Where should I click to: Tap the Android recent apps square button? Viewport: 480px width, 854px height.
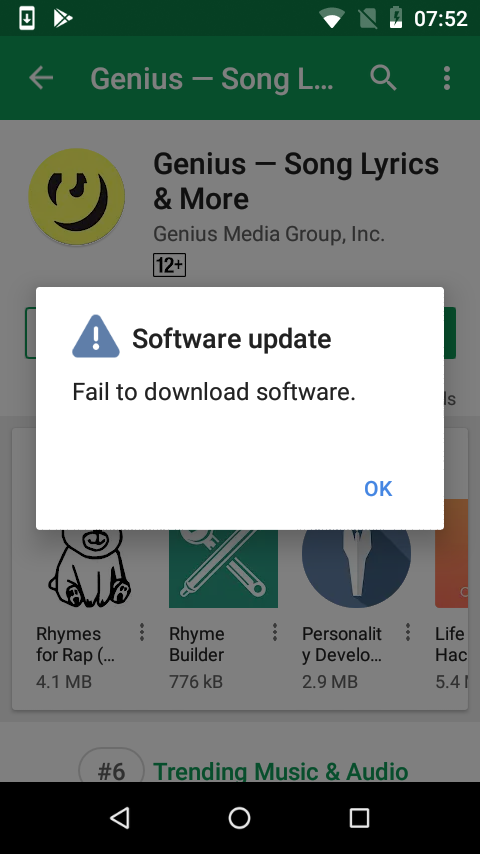click(360, 818)
